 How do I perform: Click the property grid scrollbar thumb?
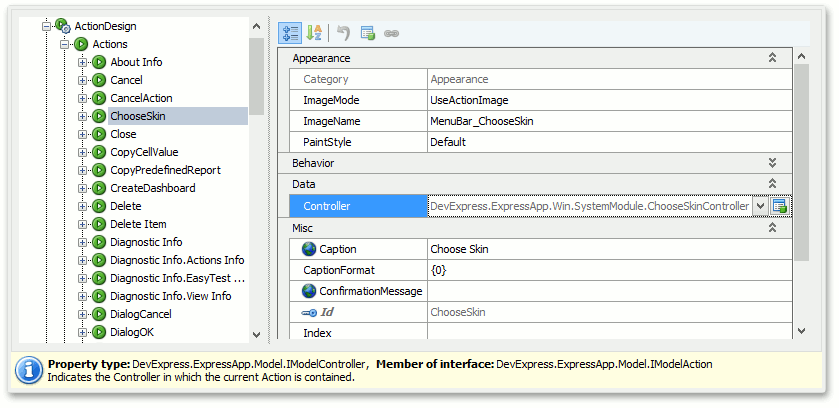[801, 163]
